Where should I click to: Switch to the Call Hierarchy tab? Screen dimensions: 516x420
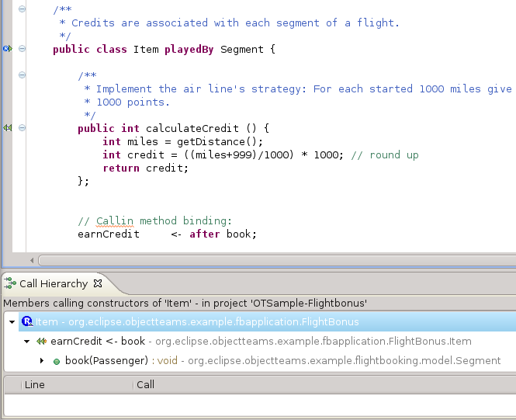pyautogui.click(x=54, y=283)
